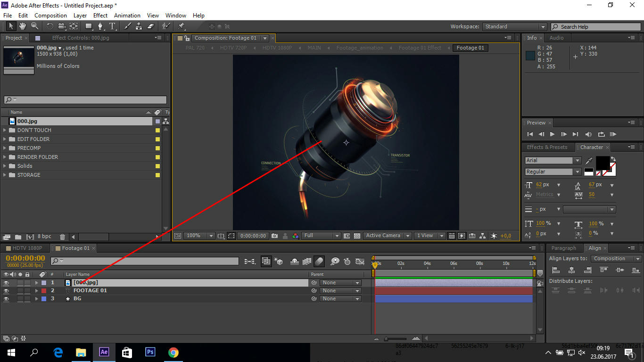Viewport: 644px width, 362px height.
Task: Expand the RENDER FOLDER in Project panel
Action: click(5, 157)
